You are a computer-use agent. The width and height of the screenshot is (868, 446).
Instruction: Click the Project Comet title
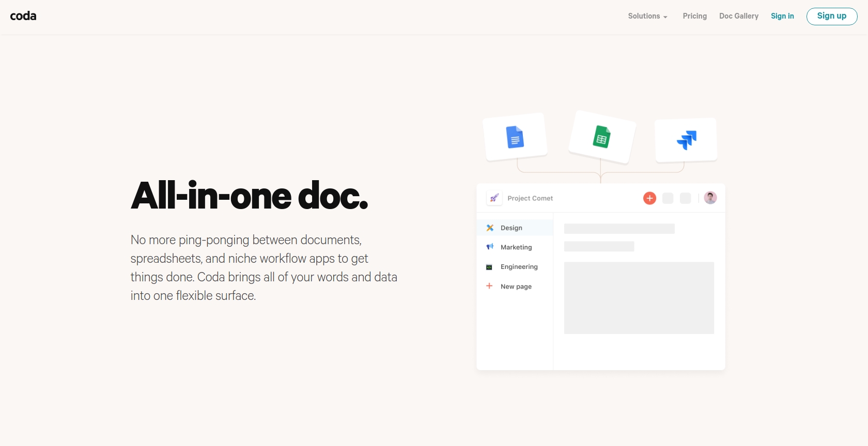coord(530,198)
